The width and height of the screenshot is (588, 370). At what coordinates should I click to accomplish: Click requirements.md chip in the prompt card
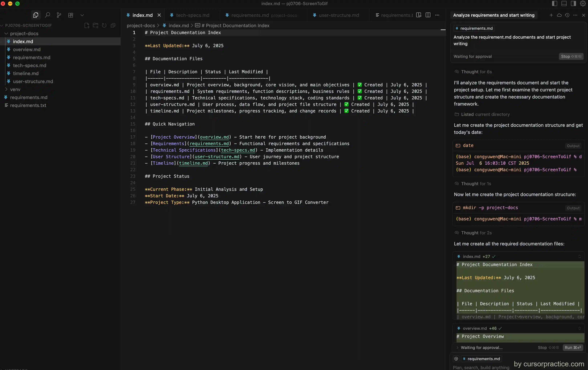(474, 28)
